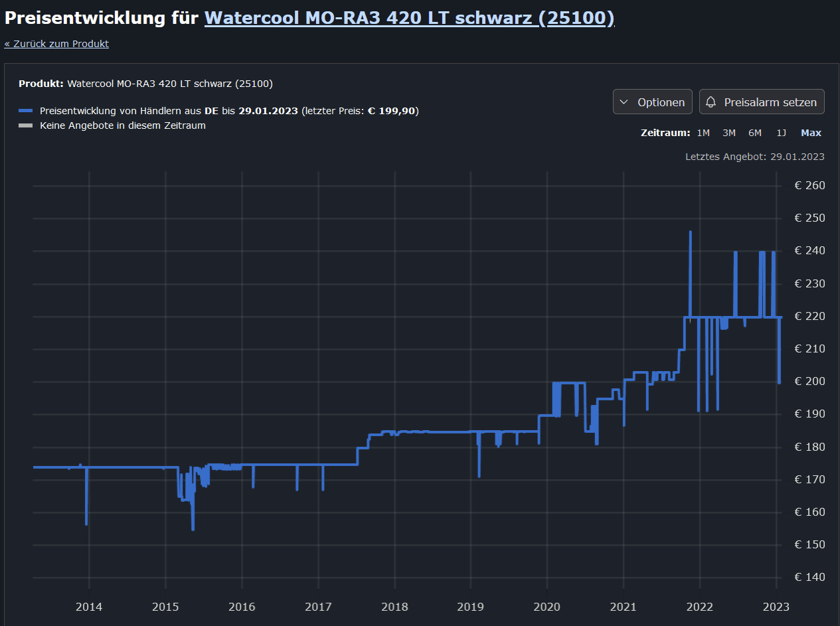Image resolution: width=840 pixels, height=626 pixels.
Task: Click the Zeitraum: label
Action: coord(665,133)
